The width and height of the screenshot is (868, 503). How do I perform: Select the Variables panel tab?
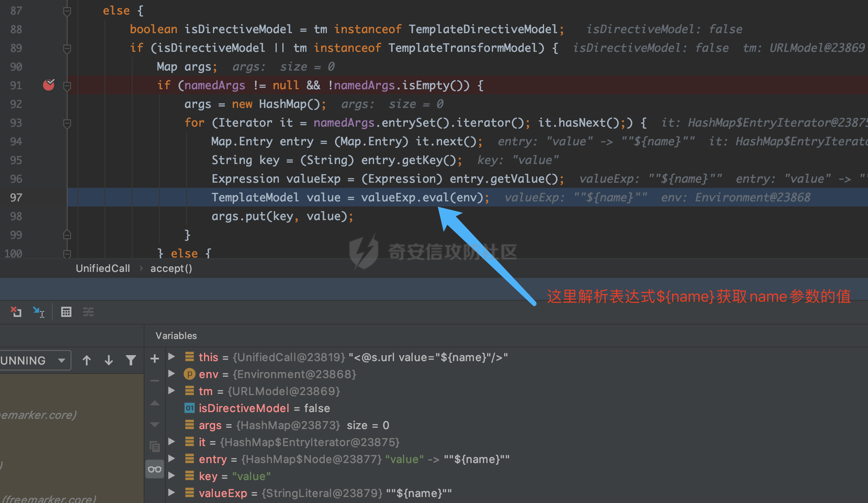(176, 336)
